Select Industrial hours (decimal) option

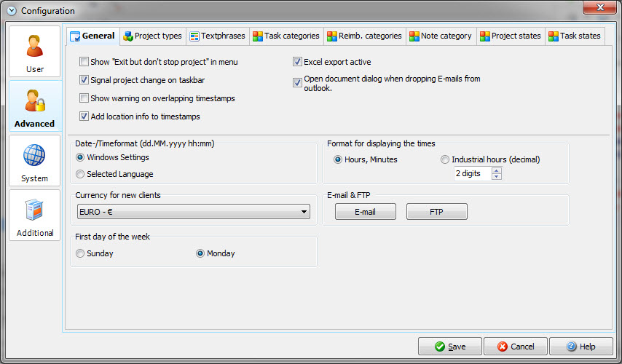445,159
